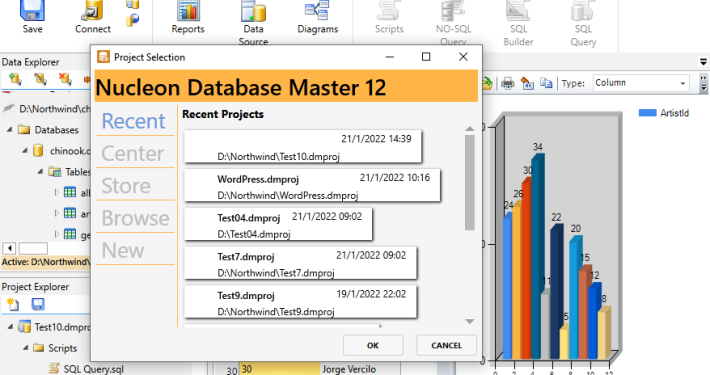The width and height of the screenshot is (710, 375).
Task: Select the SQL Query.sql script item
Action: [86, 369]
